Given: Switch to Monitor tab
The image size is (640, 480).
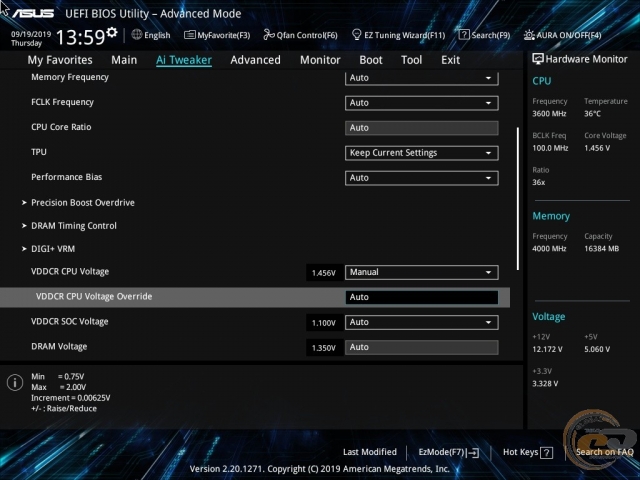Looking at the screenshot, I should coord(320,60).
